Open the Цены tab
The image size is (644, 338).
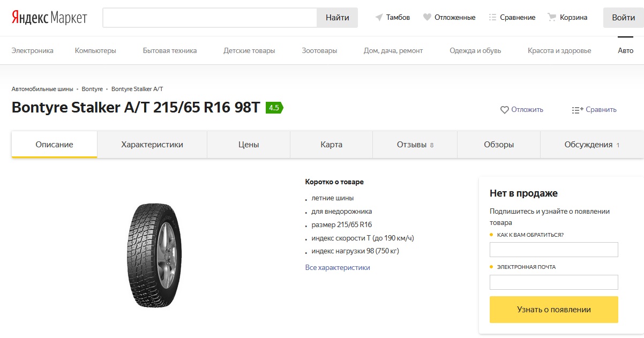click(249, 145)
